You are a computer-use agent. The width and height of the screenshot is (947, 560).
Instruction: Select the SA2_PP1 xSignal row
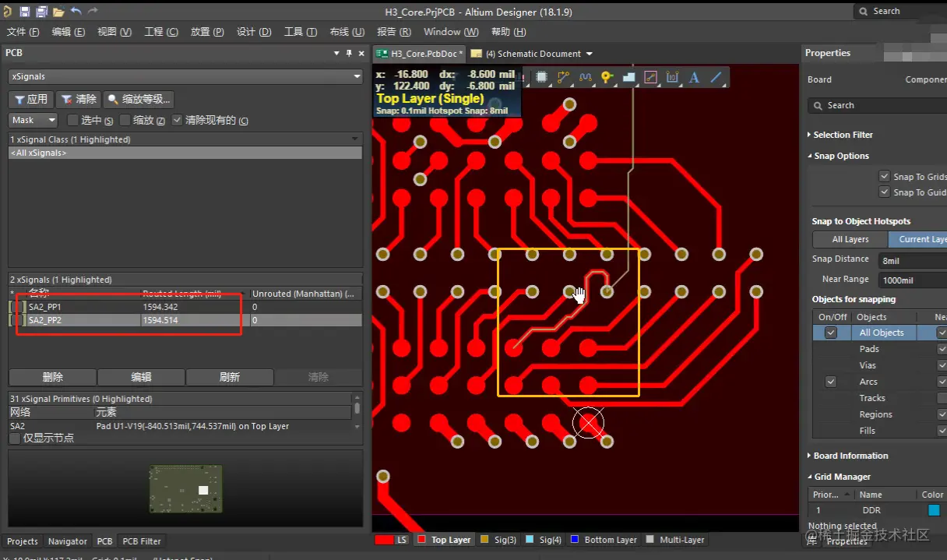pos(185,307)
